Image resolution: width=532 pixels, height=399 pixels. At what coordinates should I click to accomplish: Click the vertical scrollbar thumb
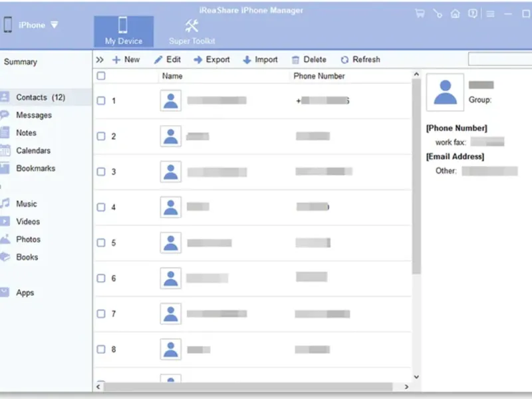tap(416, 176)
